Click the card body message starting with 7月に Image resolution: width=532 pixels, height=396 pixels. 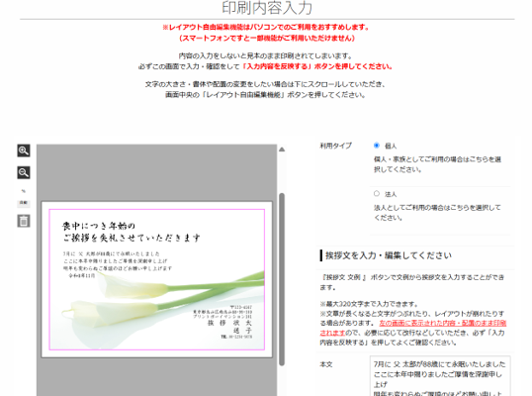(x=118, y=264)
